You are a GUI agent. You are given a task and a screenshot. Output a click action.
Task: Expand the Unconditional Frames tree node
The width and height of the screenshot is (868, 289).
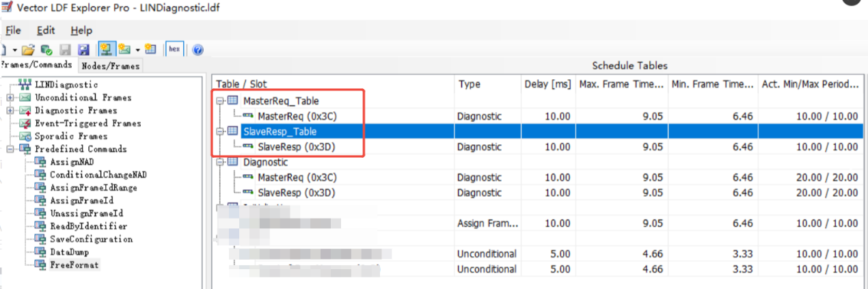coord(10,98)
